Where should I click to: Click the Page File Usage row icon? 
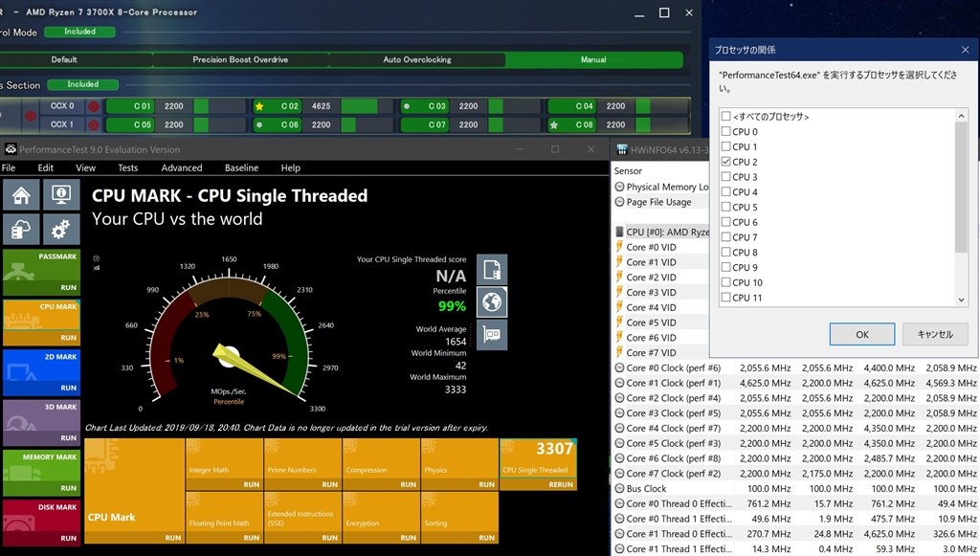[x=619, y=202]
